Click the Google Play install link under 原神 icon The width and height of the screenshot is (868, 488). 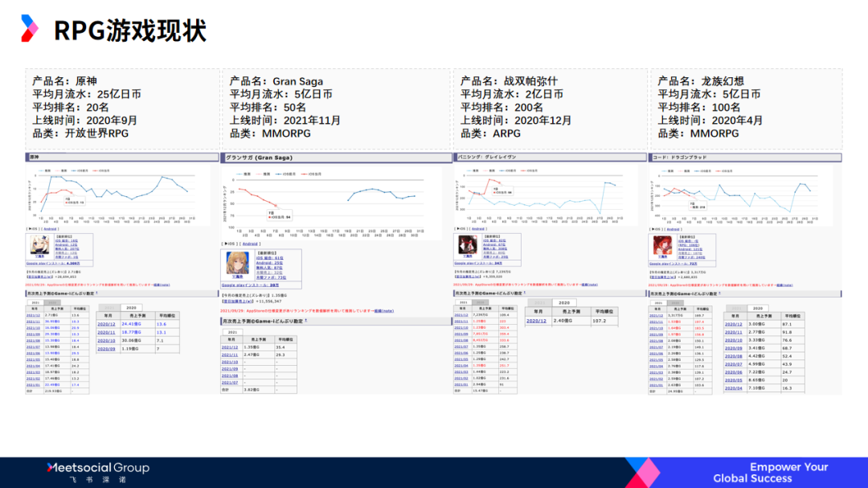pos(53,264)
